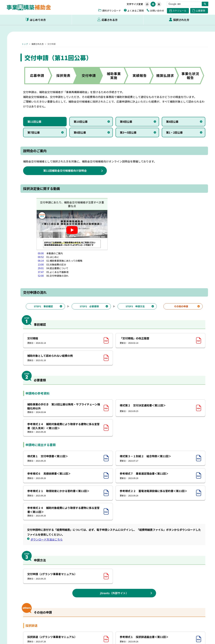Download 様式第2 交付決定通知書 PDF icon
Image resolution: width=215 pixels, height=644 pixels.
click(x=198, y=408)
